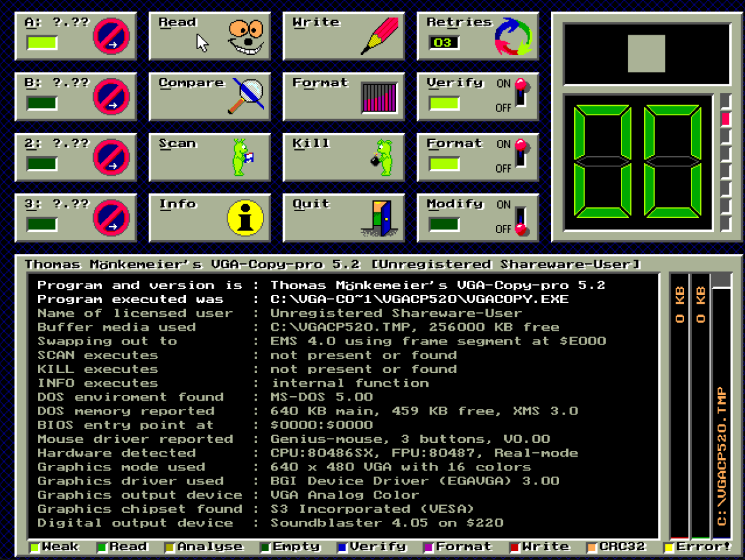Click the Analyse legend swatch

(x=169, y=547)
